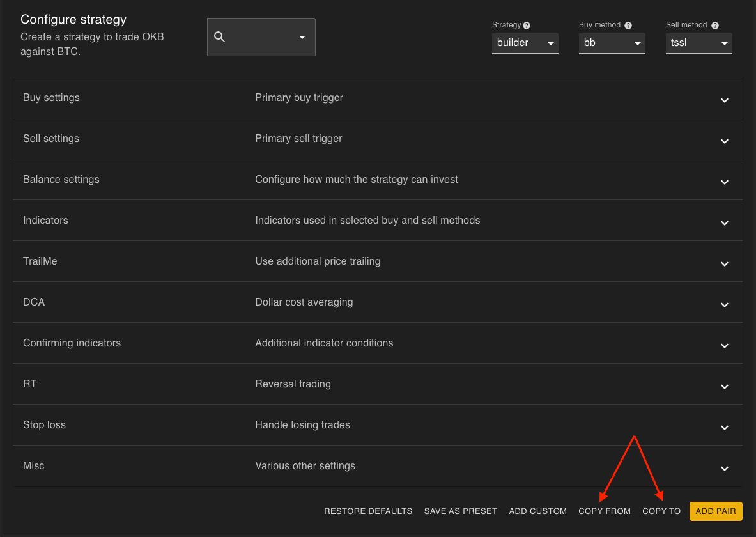Click the yellow Add Pair button
The height and width of the screenshot is (537, 756).
(716, 511)
